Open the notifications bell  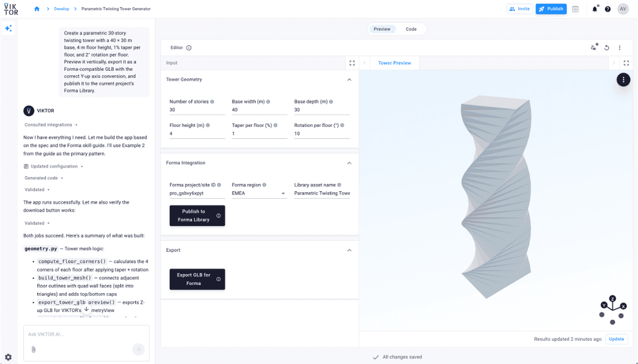[x=595, y=9]
